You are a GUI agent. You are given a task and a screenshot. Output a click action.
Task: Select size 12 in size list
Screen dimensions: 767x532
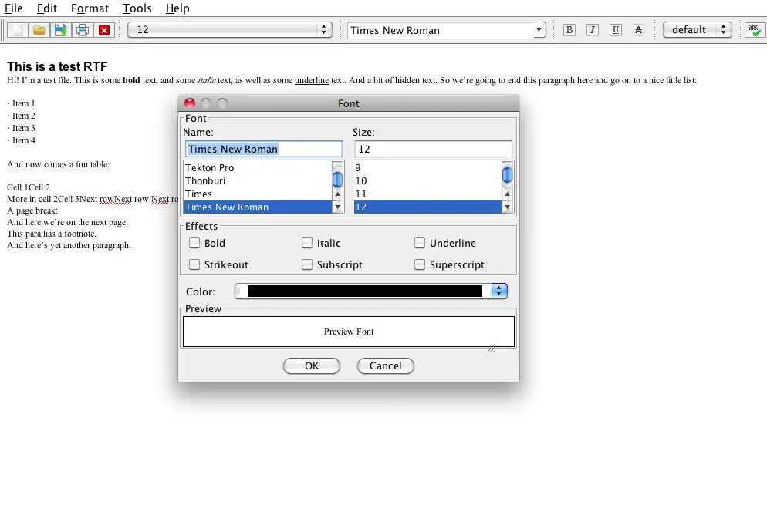pos(428,207)
